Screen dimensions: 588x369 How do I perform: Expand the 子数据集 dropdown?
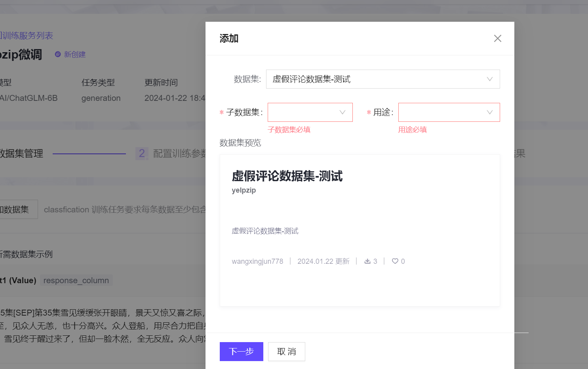310,112
